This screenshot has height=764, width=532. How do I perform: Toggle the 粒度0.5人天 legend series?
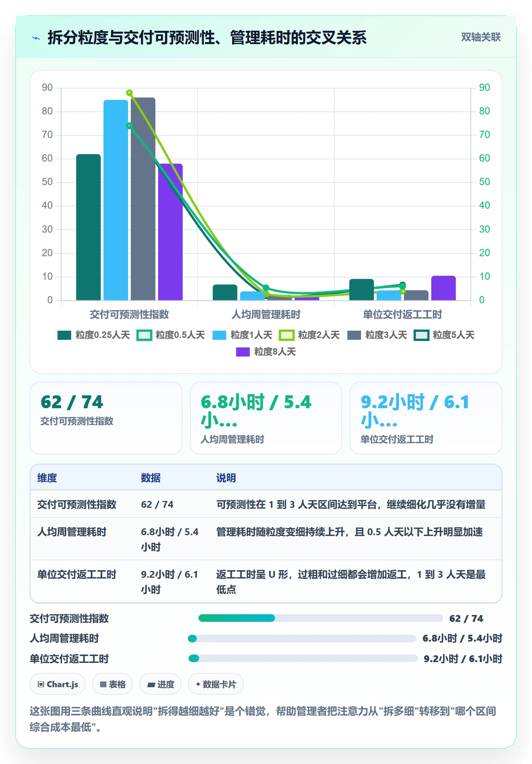click(171, 335)
